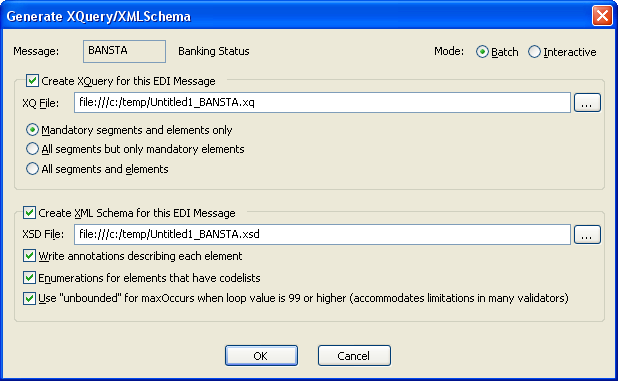Viewport: 618px width, 381px height.
Task: Browse for the XSD file location
Action: 587,234
